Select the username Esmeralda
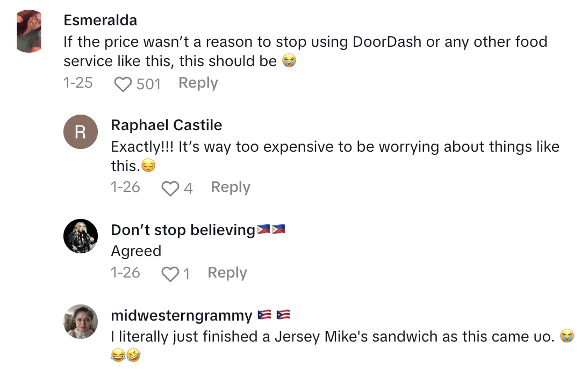 coord(100,20)
